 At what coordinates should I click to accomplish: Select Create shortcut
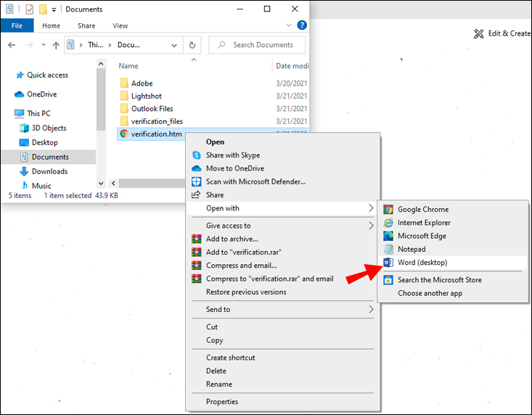tap(282, 358)
